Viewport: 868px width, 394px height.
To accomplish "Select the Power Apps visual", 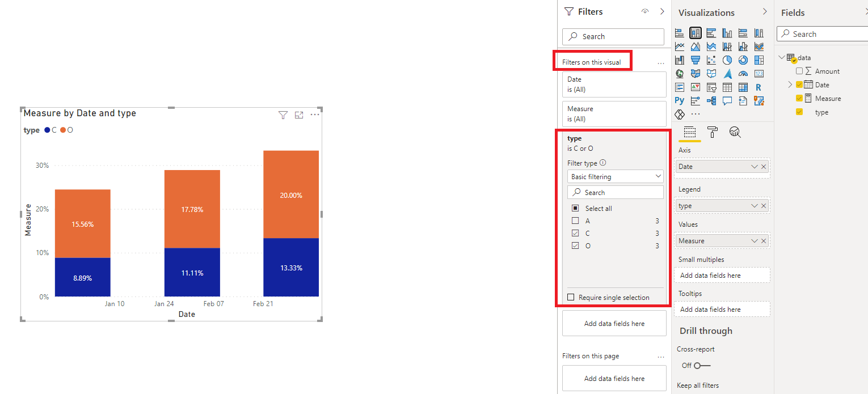I will 680,114.
